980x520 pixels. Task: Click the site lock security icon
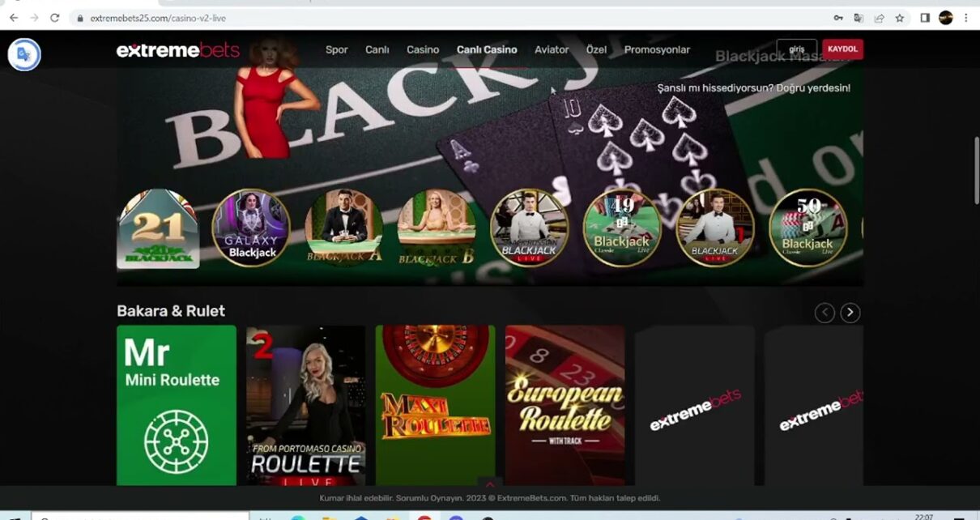click(80, 18)
